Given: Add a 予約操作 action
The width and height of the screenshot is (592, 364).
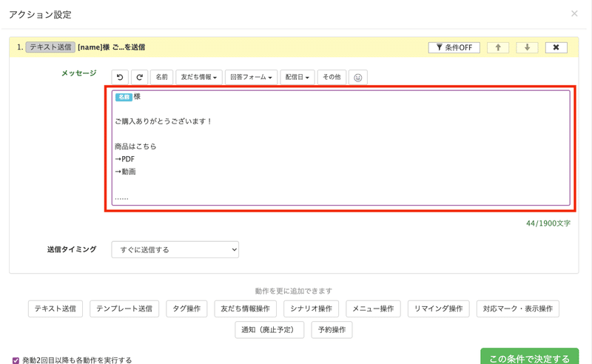Looking at the screenshot, I should [332, 330].
